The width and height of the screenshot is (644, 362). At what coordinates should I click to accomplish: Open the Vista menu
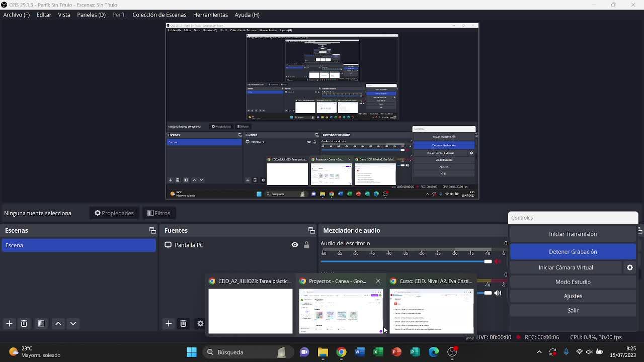(64, 15)
